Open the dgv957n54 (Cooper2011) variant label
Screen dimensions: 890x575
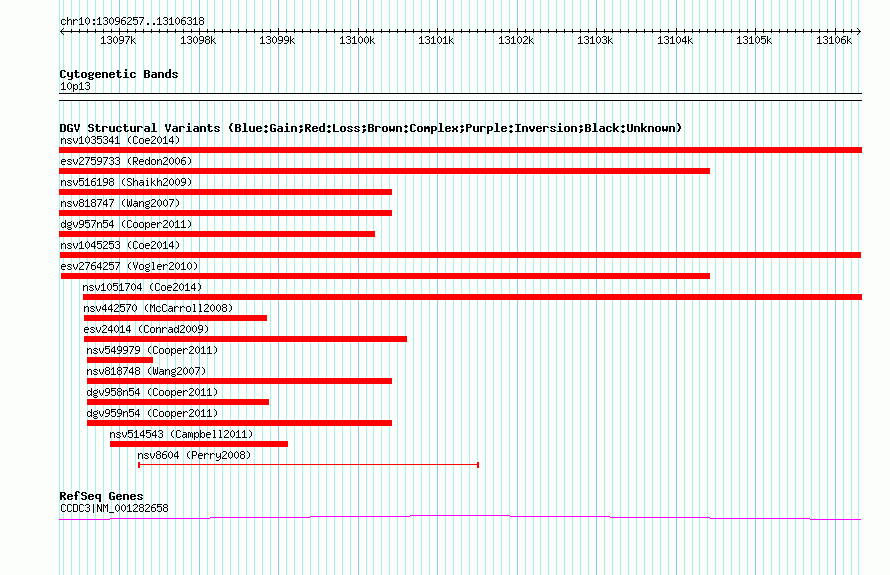coord(126,224)
